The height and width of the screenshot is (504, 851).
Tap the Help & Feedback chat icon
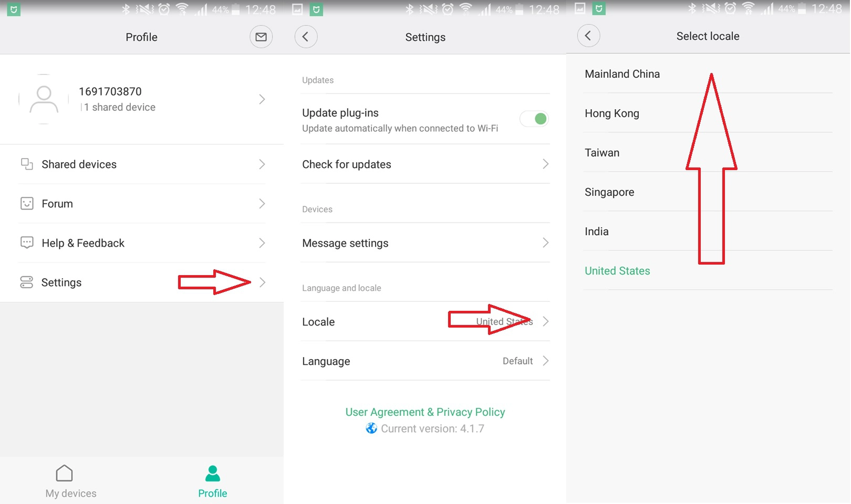click(x=27, y=243)
